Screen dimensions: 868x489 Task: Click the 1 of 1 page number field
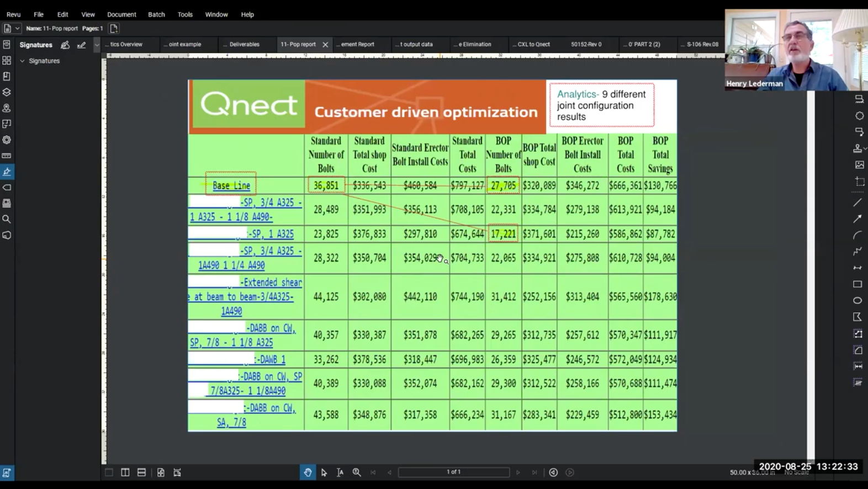[453, 472]
